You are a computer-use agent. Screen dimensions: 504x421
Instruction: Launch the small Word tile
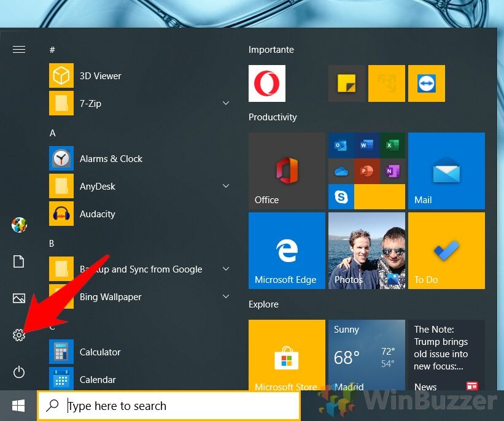tap(366, 145)
